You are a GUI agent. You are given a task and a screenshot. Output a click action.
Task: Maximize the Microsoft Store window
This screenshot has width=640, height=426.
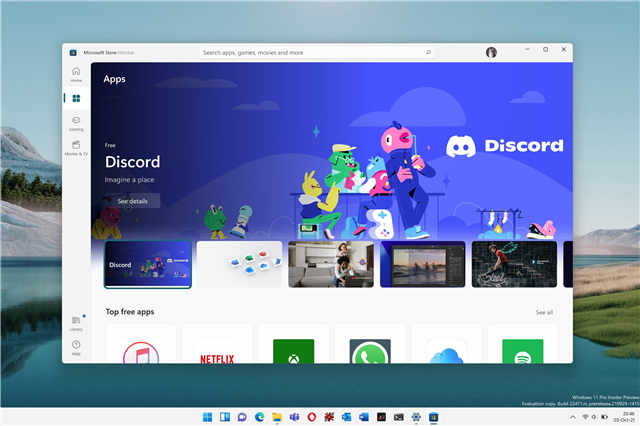point(545,49)
